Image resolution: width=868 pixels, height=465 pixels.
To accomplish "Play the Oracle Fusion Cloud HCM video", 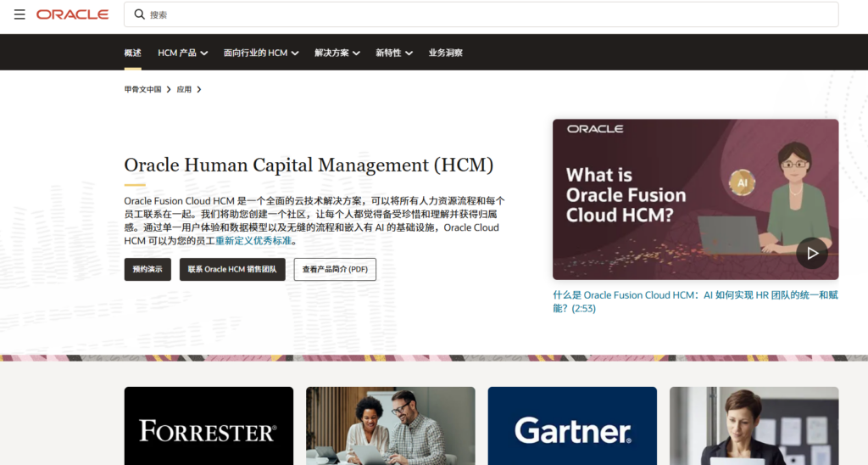I will pyautogui.click(x=812, y=253).
